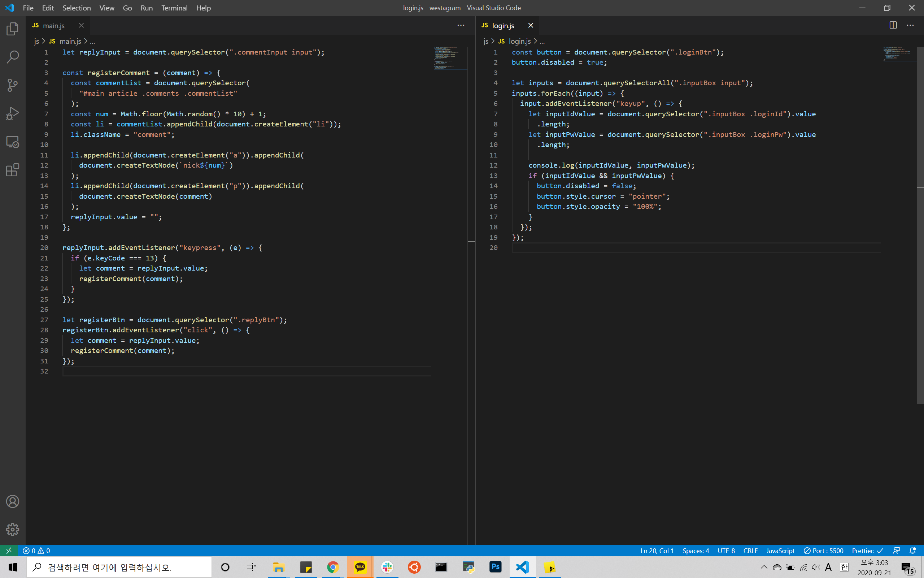Click the feedback icon in status bar
Image resolution: width=924 pixels, height=578 pixels.
pyautogui.click(x=896, y=551)
